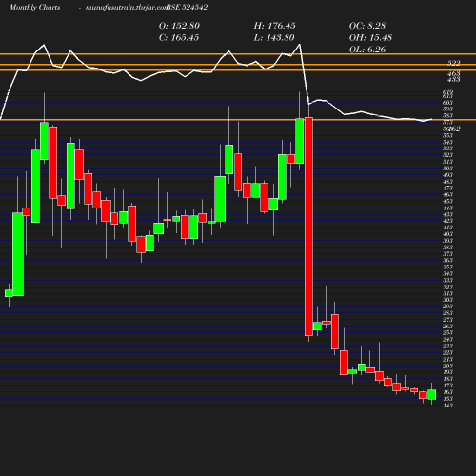The image size is (476, 476).
Task: Click the price axis label '593'
Action: click(447, 109)
